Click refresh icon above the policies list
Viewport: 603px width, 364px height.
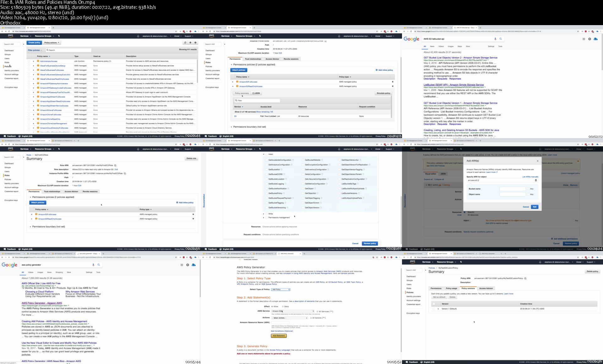coord(185,43)
